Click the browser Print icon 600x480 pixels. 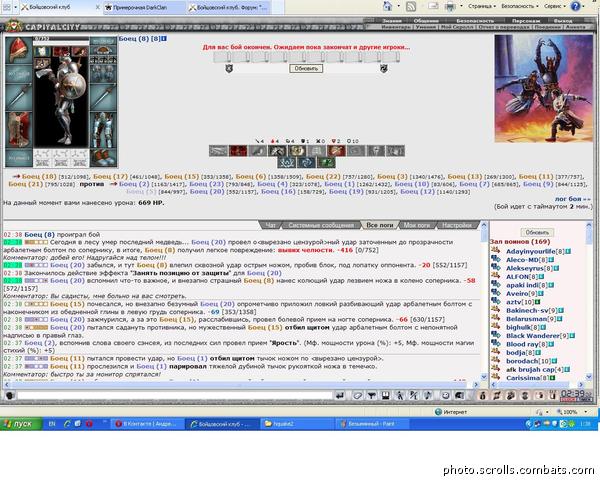coord(451,6)
